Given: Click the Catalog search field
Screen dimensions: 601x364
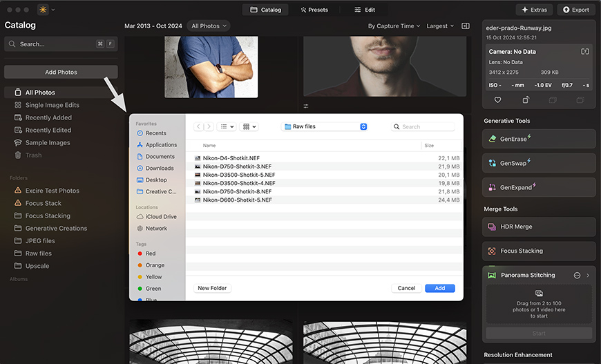Looking at the screenshot, I should (61, 44).
